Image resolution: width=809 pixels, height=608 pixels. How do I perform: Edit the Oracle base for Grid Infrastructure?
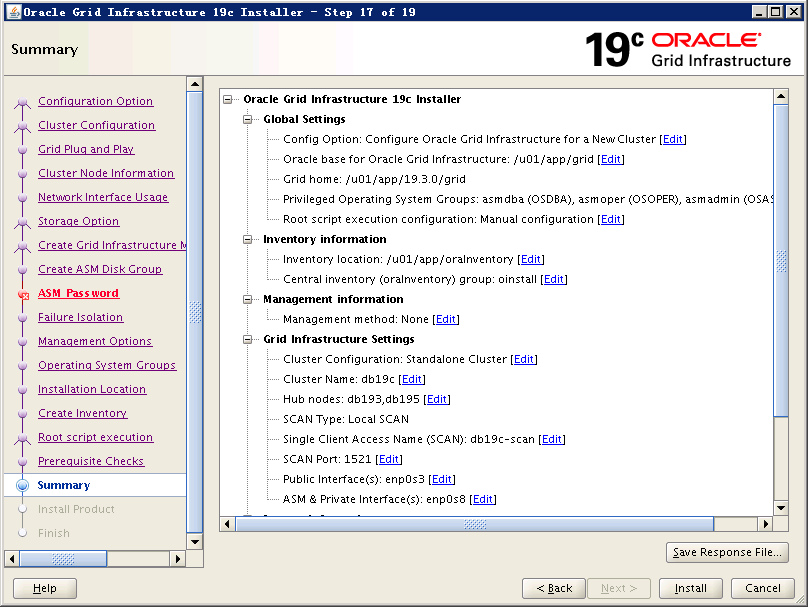point(611,159)
